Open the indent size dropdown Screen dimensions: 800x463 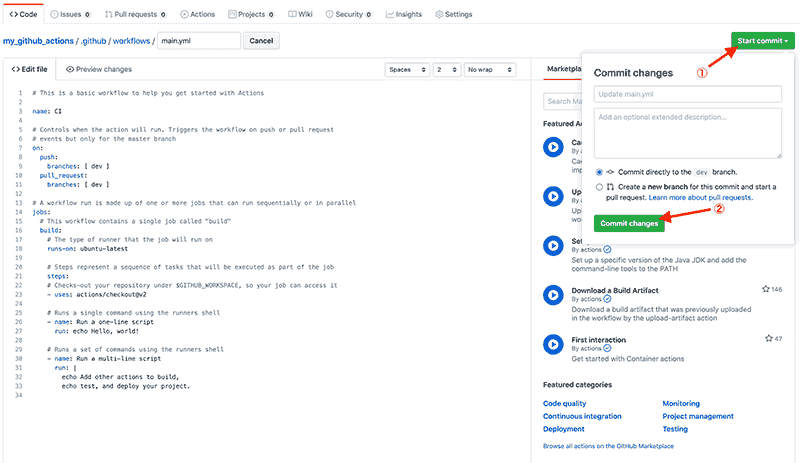(445, 69)
